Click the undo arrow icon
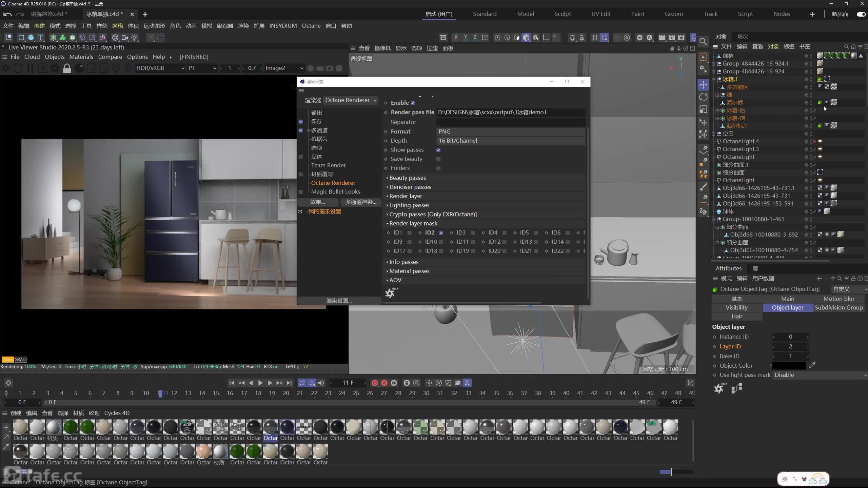Image resolution: width=868 pixels, height=488 pixels. pos(7,14)
